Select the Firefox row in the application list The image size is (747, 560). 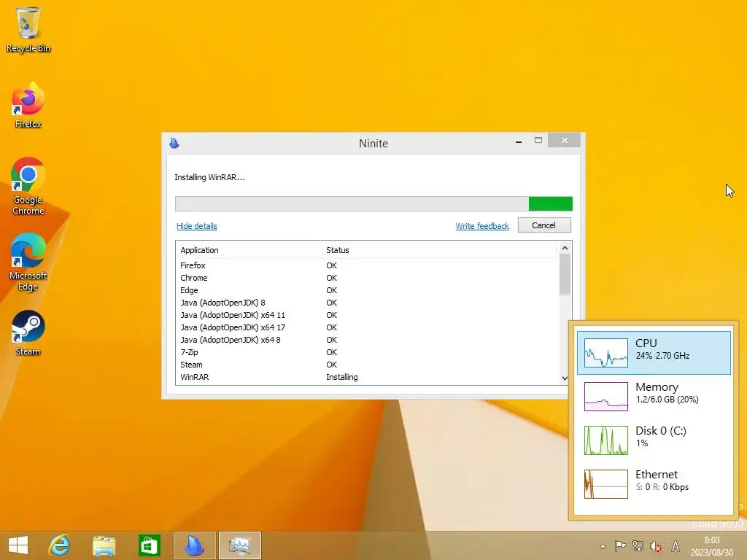367,265
